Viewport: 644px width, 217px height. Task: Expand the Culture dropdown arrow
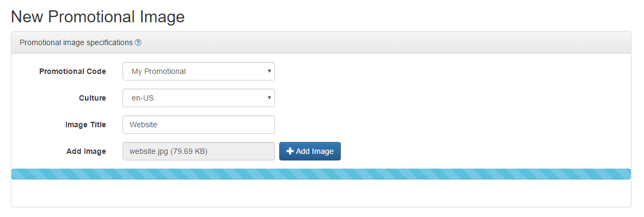pyautogui.click(x=269, y=98)
